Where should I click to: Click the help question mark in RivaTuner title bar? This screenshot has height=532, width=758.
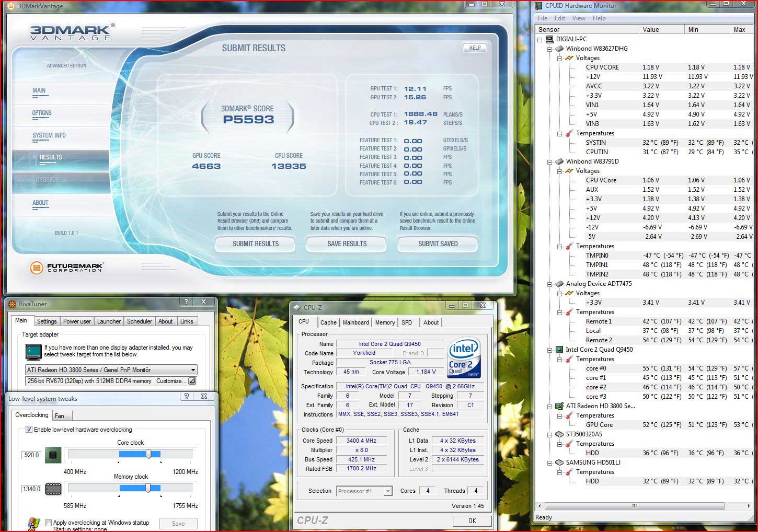click(x=186, y=302)
